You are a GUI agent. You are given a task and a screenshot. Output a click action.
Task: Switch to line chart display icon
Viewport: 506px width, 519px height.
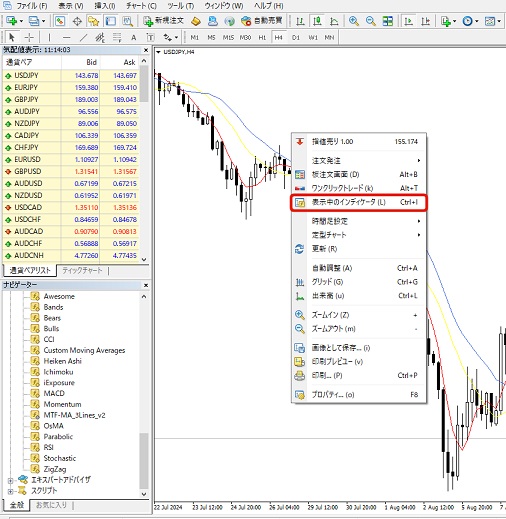(x=334, y=21)
